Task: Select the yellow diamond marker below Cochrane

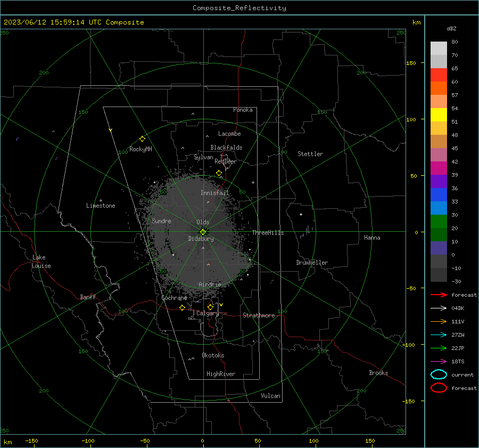Action: tap(183, 307)
